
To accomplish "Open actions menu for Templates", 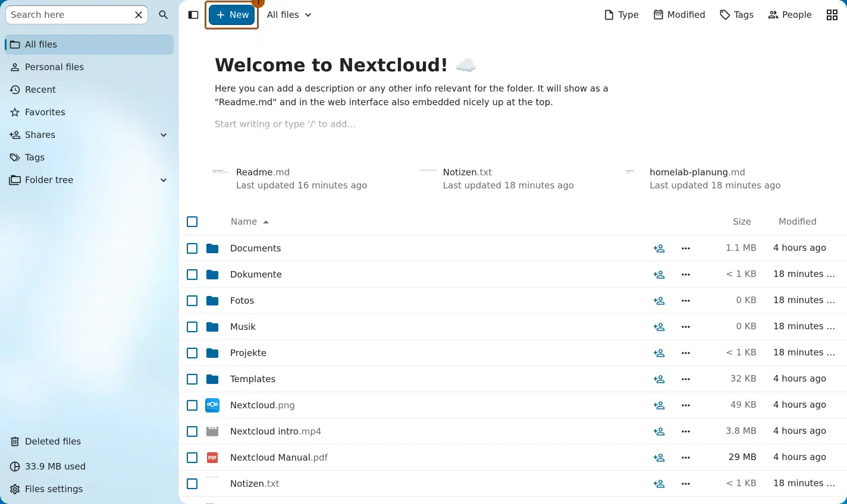I will [x=686, y=379].
